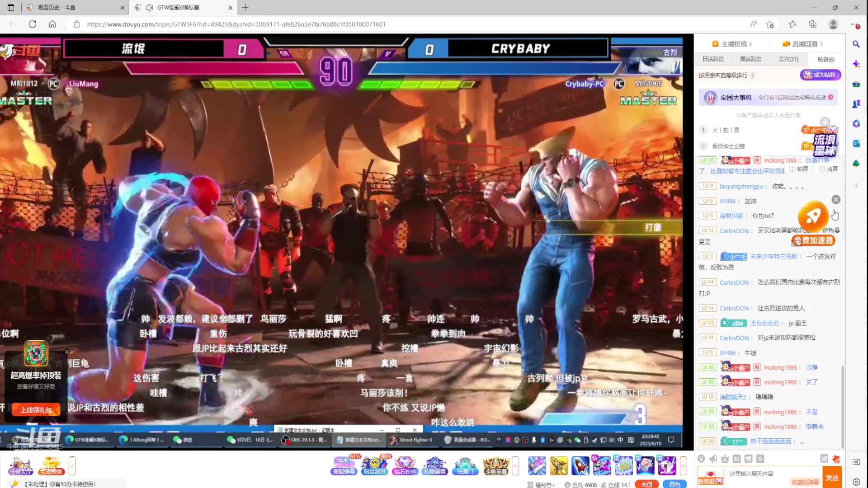Click the emoji smiley icon in chat
Image resolution: width=868 pixels, height=488 pixels.
click(x=701, y=459)
